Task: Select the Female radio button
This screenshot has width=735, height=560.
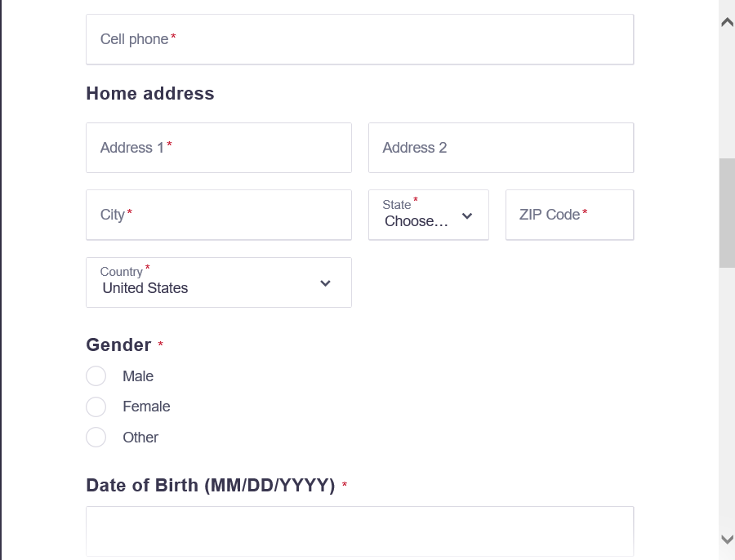Action: [96, 407]
